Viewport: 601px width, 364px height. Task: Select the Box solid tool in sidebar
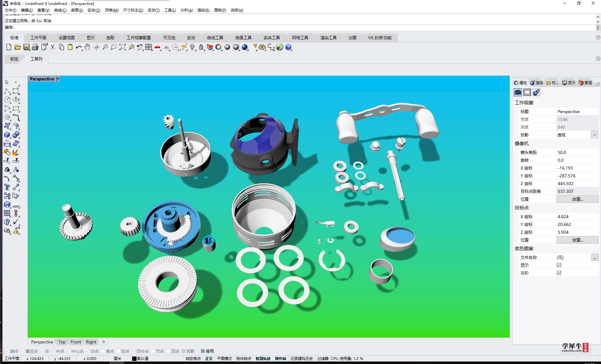(x=7, y=135)
